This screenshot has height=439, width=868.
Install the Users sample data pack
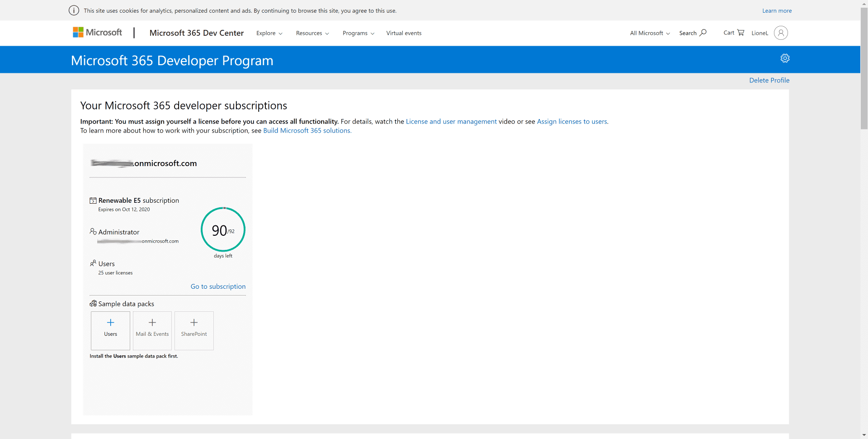[110, 330]
